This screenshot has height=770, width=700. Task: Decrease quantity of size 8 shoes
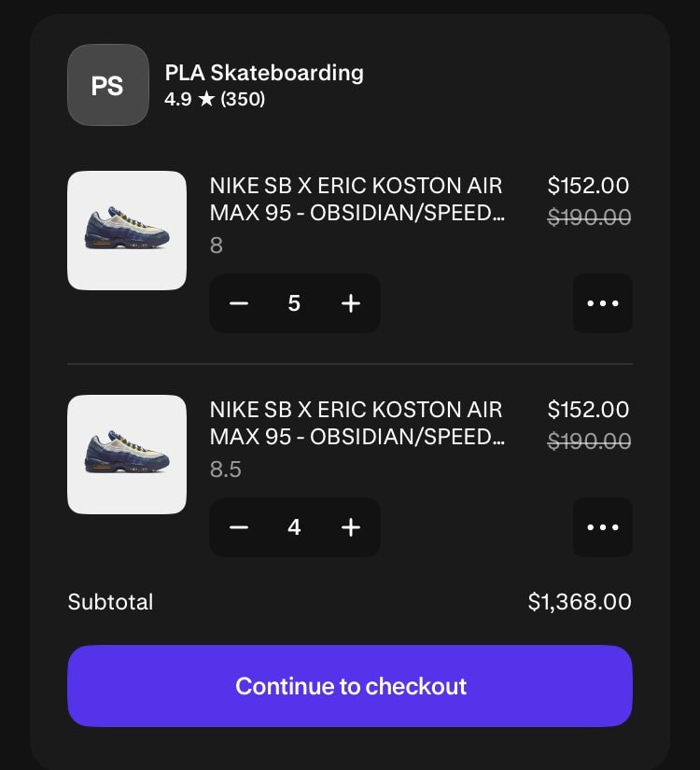click(239, 303)
